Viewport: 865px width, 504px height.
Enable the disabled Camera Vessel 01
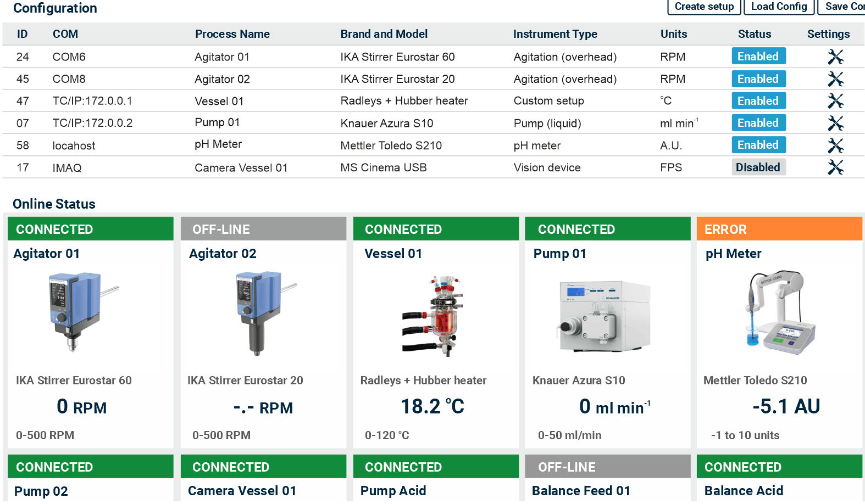click(x=758, y=167)
